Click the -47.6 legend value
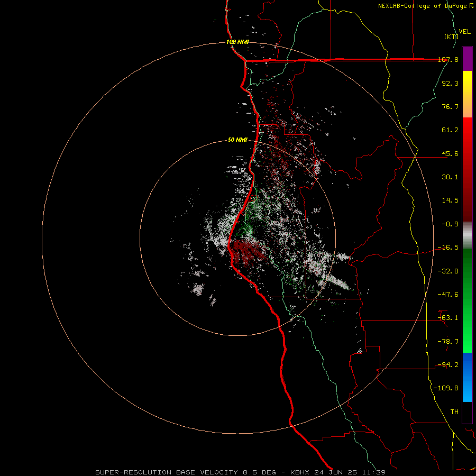 coord(448,295)
